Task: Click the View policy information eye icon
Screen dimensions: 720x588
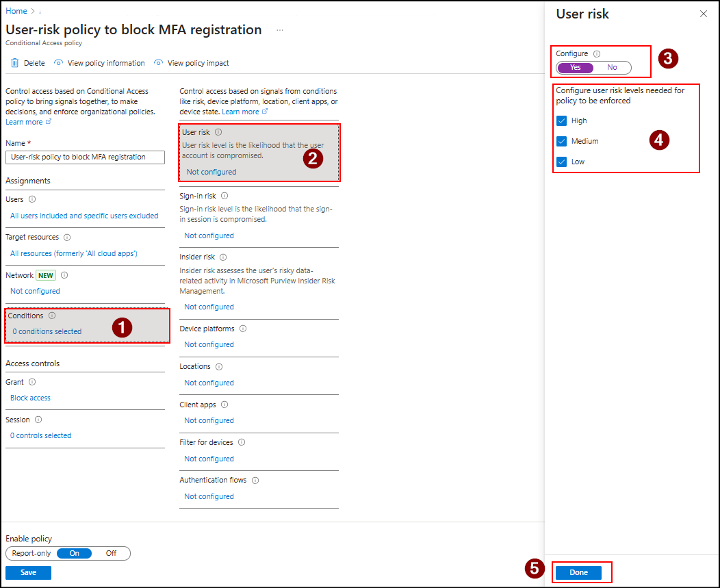Action: pos(60,62)
